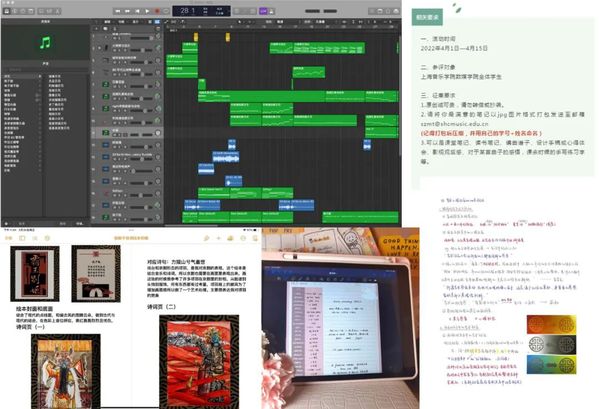This screenshot has height=409, width=599.
Task: Click the sidebar view icon in document toolbar
Action: [x=22, y=238]
